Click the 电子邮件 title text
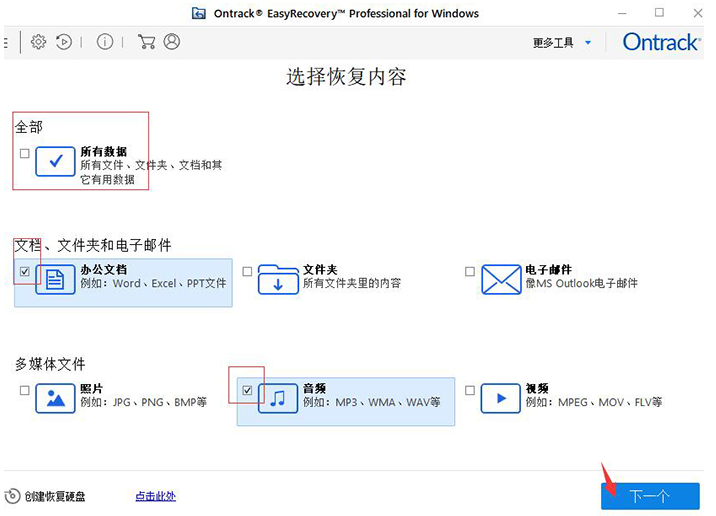 (x=548, y=269)
